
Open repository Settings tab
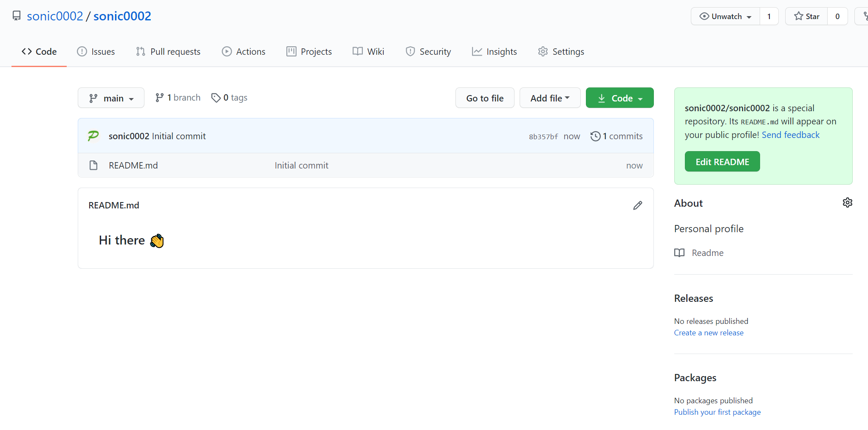561,52
